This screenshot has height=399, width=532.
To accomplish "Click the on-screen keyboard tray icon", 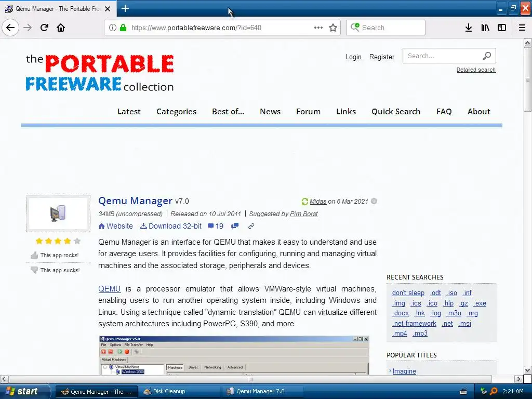I will pyautogui.click(x=463, y=392).
